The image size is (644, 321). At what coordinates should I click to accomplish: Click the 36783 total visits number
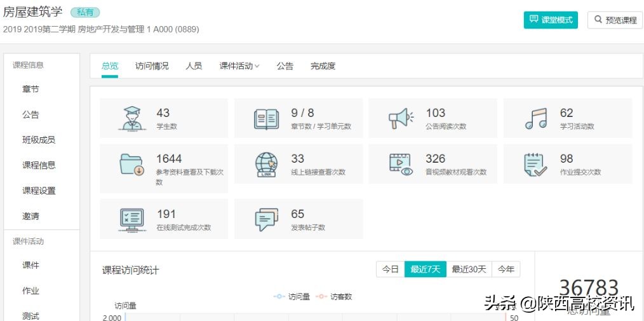[589, 288]
